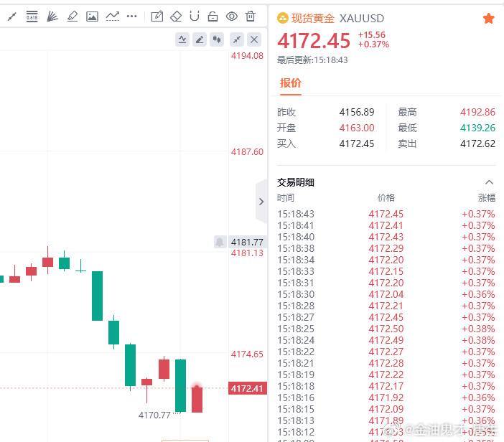Select the 15:18:25 trade row

[x=386, y=329]
